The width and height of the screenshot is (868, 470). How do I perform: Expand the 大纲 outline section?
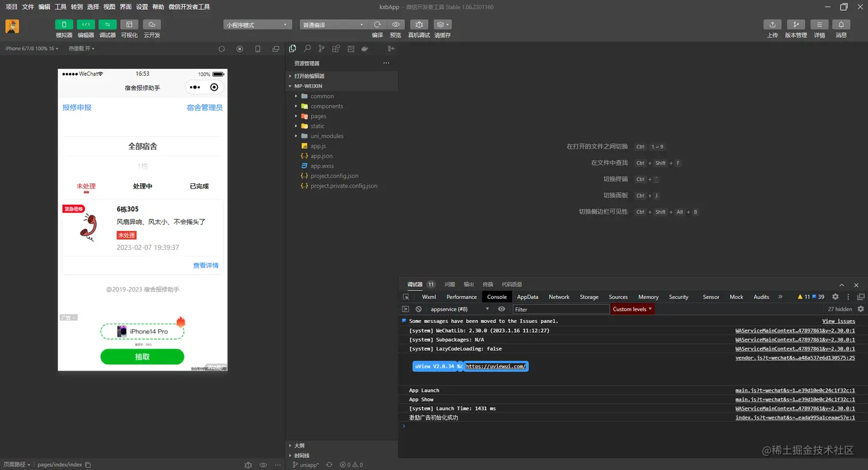(342, 446)
